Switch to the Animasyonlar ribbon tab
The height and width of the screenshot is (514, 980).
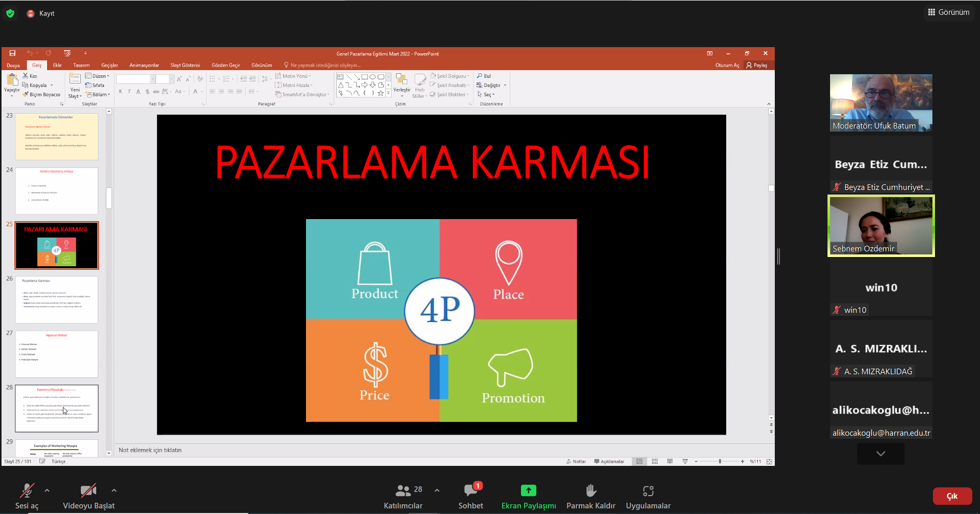[144, 66]
